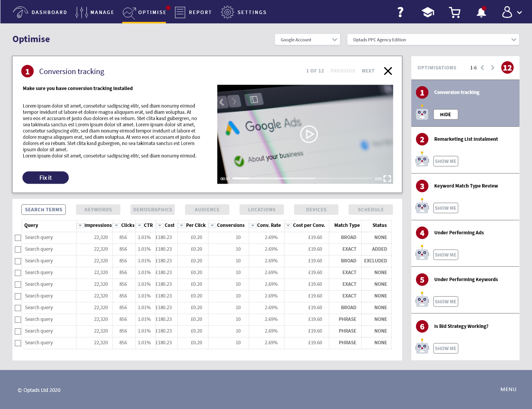Tick checkbox of seventh Search query row

pos(18,308)
